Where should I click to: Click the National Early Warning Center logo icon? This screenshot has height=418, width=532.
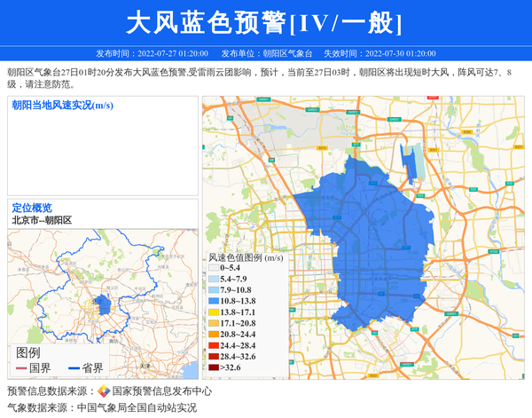104,391
